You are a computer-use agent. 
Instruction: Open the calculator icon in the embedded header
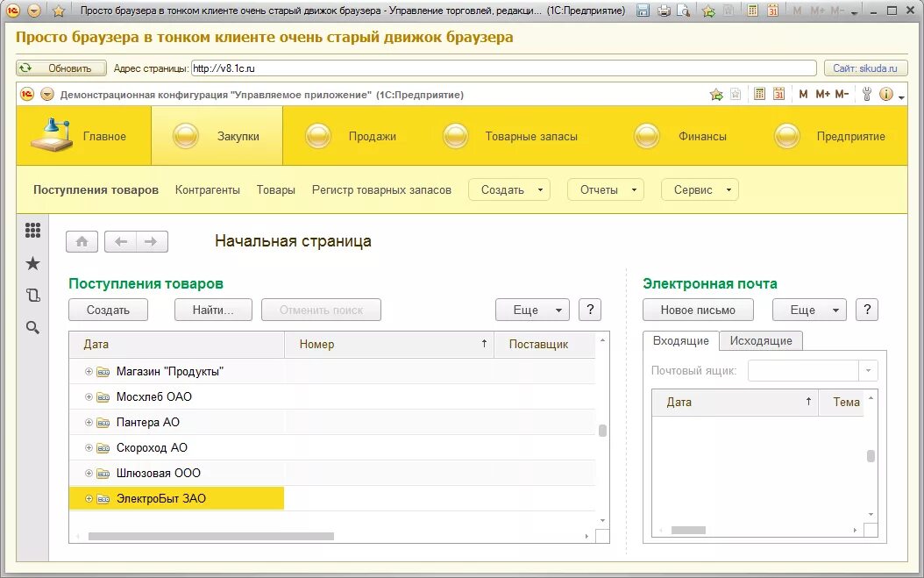[x=759, y=94]
